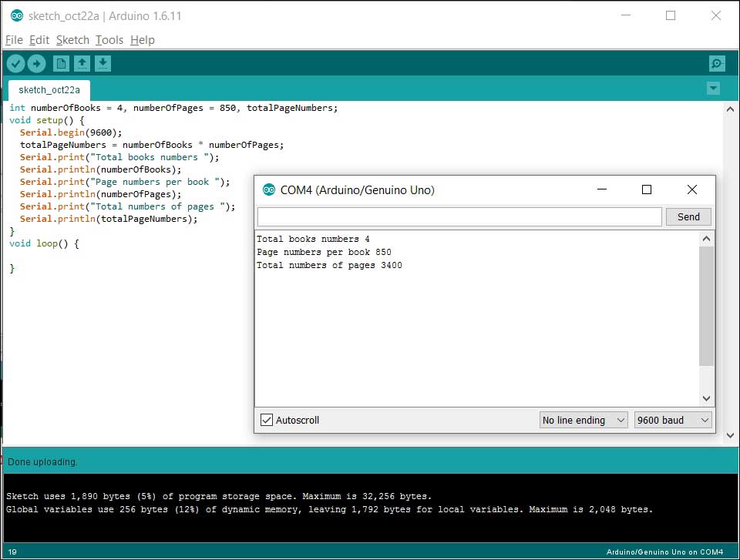Open the Tools menu
This screenshot has width=740, height=560.
(109, 40)
